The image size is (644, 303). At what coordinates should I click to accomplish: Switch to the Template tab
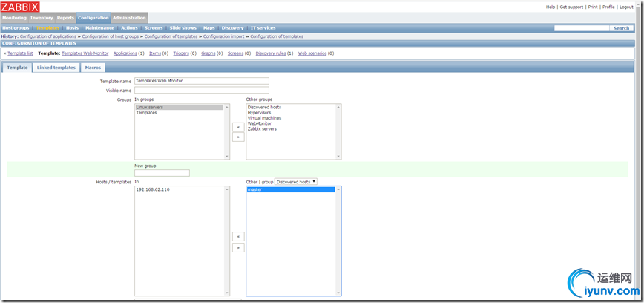point(17,68)
